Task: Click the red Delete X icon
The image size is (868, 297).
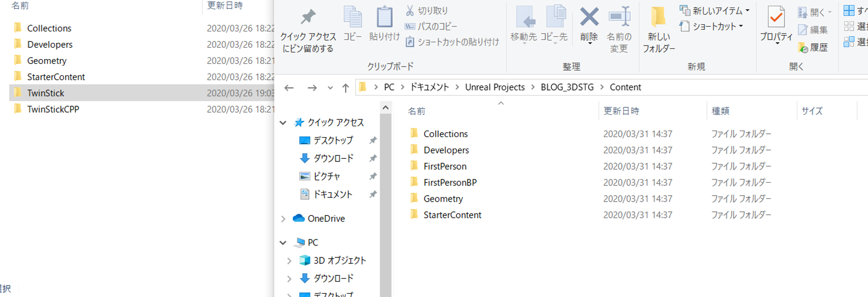Action: point(589,17)
